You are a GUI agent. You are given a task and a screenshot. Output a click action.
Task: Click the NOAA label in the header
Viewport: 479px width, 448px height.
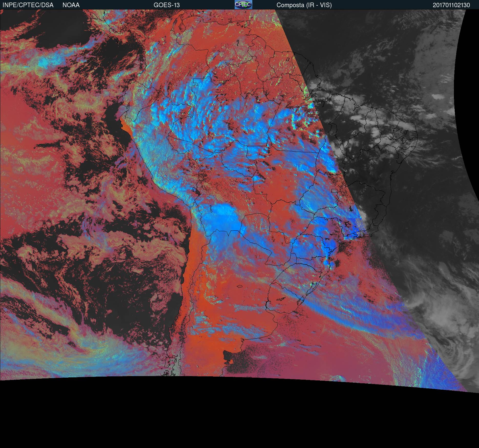pyautogui.click(x=71, y=5)
